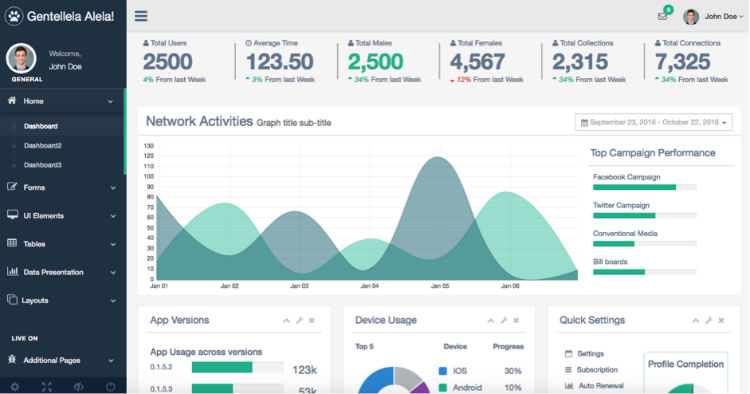
Task: Click Total Females value 4,567
Action: coord(477,62)
